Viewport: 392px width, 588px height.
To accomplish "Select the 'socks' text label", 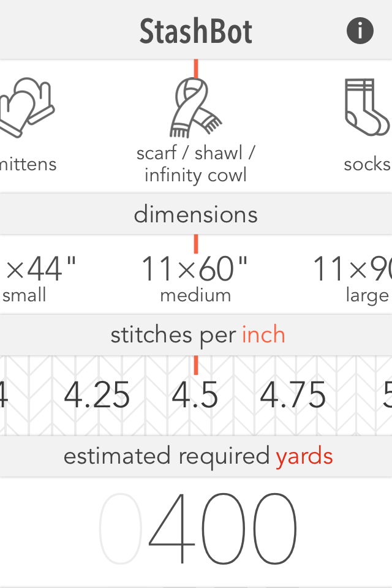I will pos(367,164).
